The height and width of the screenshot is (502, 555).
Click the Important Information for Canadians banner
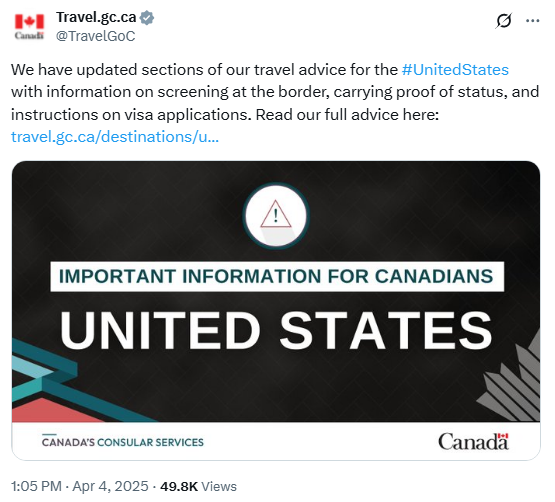[277, 276]
